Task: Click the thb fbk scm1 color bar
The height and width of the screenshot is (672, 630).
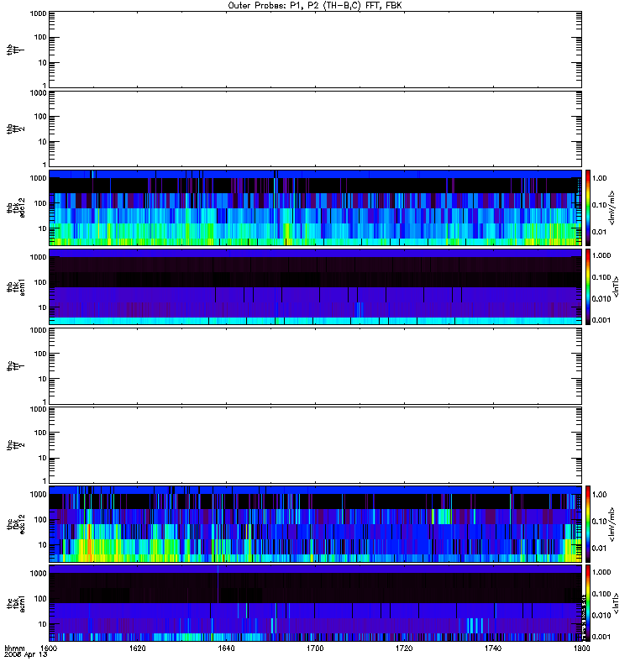Action: tap(588, 286)
